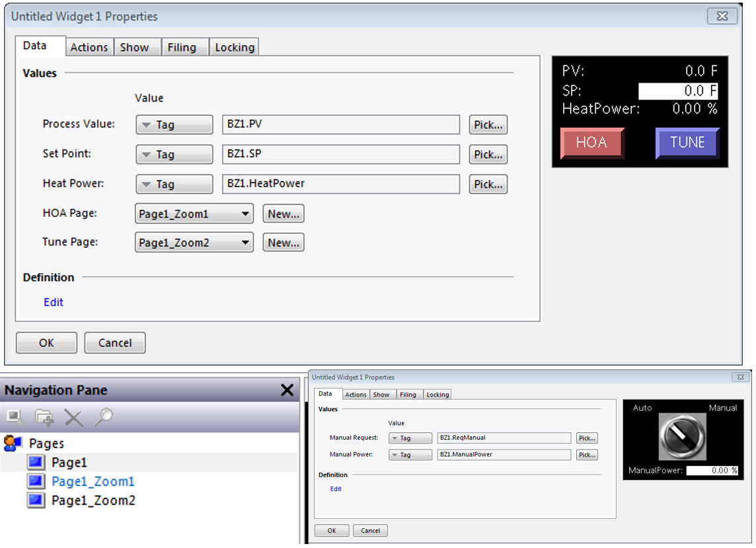Switch to the Locking tab in large dialog

(x=235, y=48)
